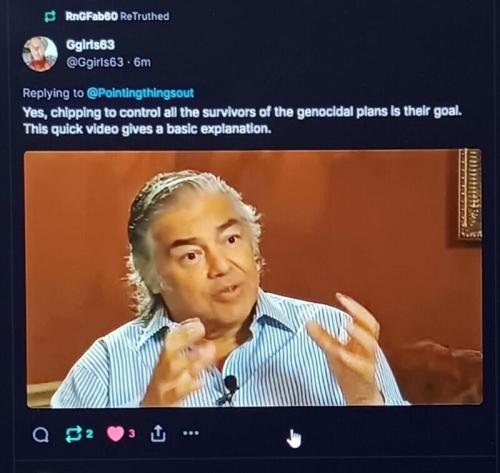Play the embedded video thumbnail
This screenshot has height=473, width=500.
[x=254, y=279]
